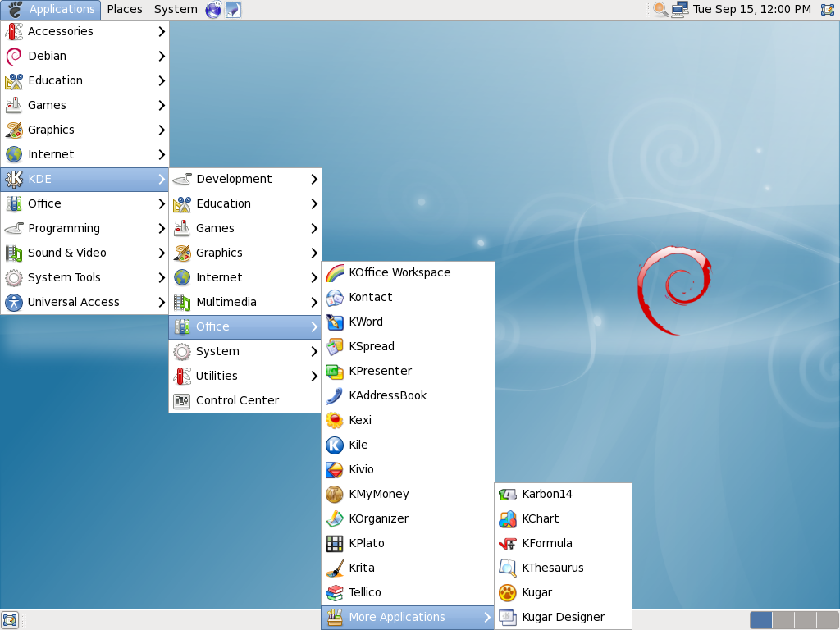The width and height of the screenshot is (840, 630).
Task: Expand the KDE System submenu arrow
Action: 314,351
